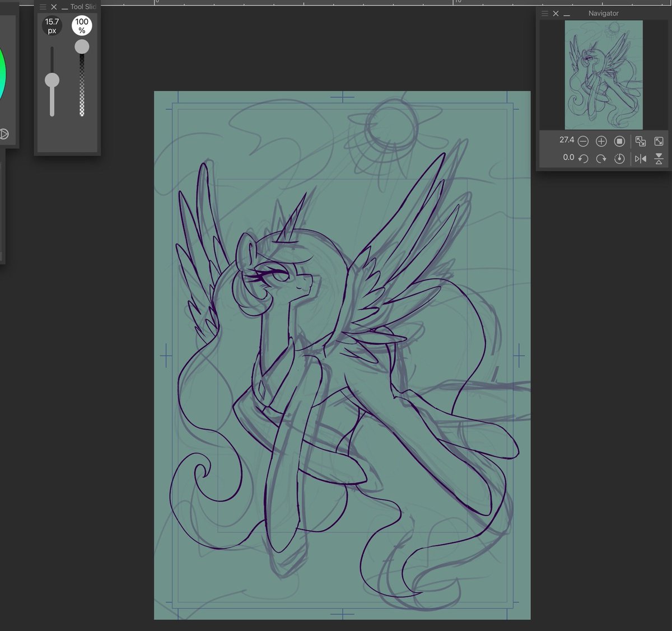This screenshot has height=631, width=672.
Task: Click the opacity slider handle
Action: [82, 46]
